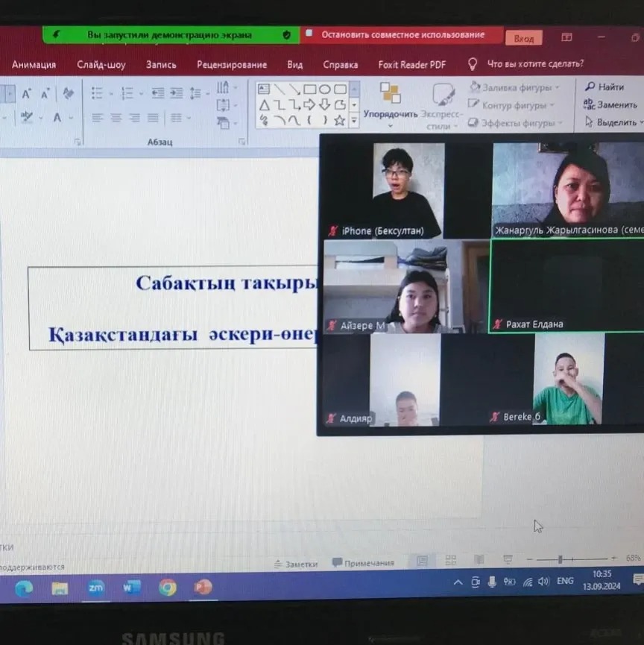Open the Выделить select dropdown
Viewport: 644px width, 645px height.
point(613,122)
